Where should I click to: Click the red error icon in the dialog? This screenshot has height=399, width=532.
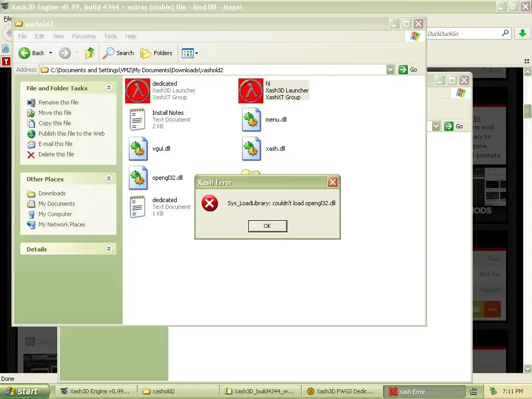(x=210, y=203)
